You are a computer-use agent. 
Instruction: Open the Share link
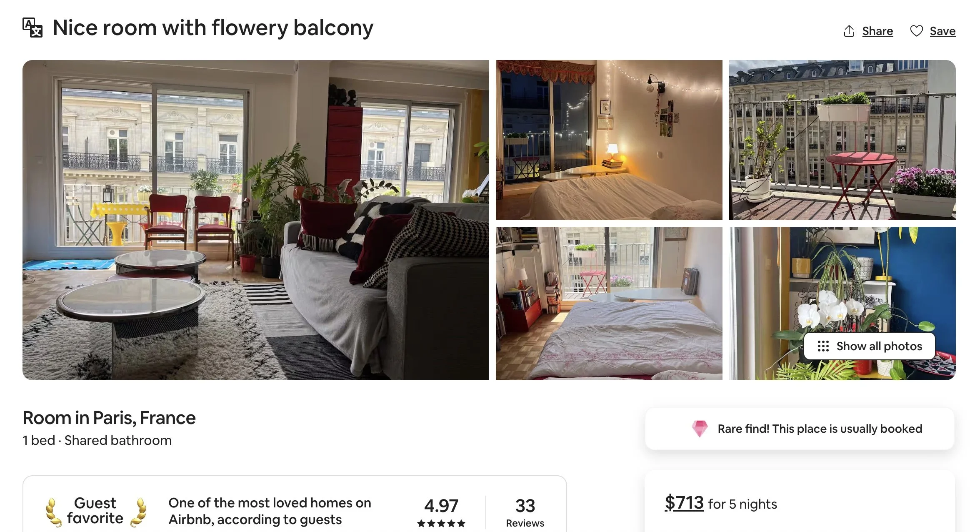click(877, 31)
